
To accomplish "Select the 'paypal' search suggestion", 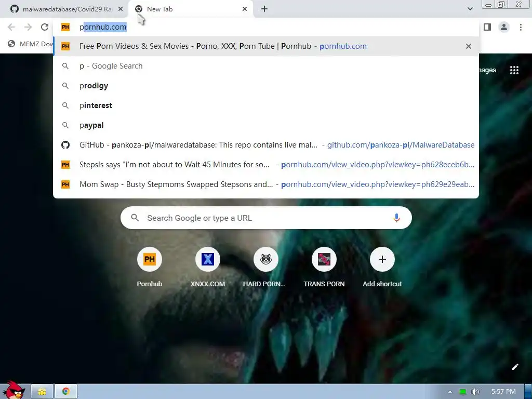I will pos(265,125).
